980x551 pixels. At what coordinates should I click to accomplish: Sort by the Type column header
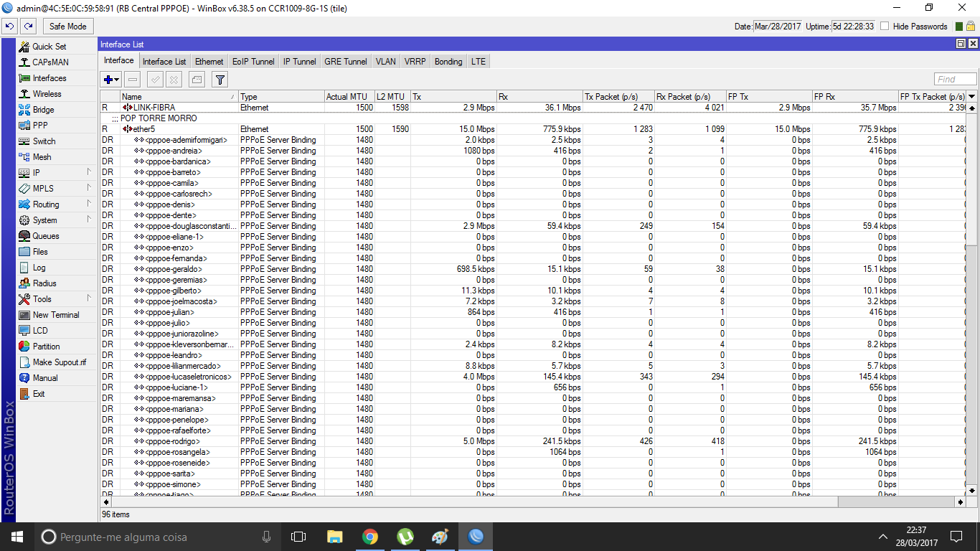pyautogui.click(x=281, y=97)
